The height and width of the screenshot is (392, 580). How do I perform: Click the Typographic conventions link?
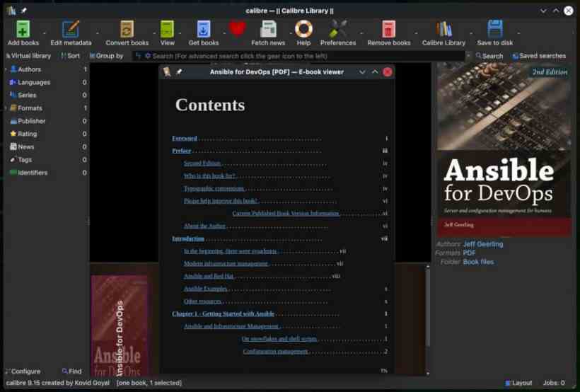tap(214, 188)
